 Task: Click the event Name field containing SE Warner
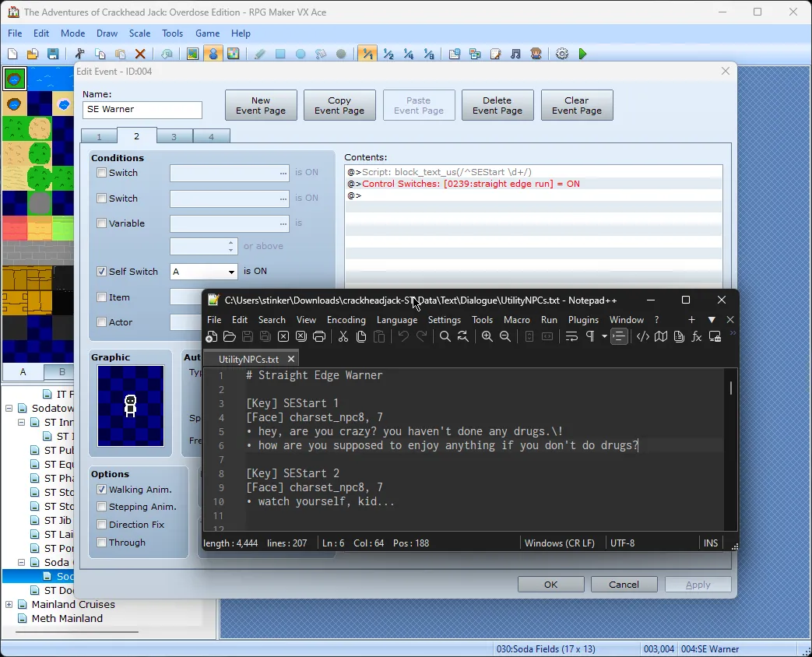point(142,109)
